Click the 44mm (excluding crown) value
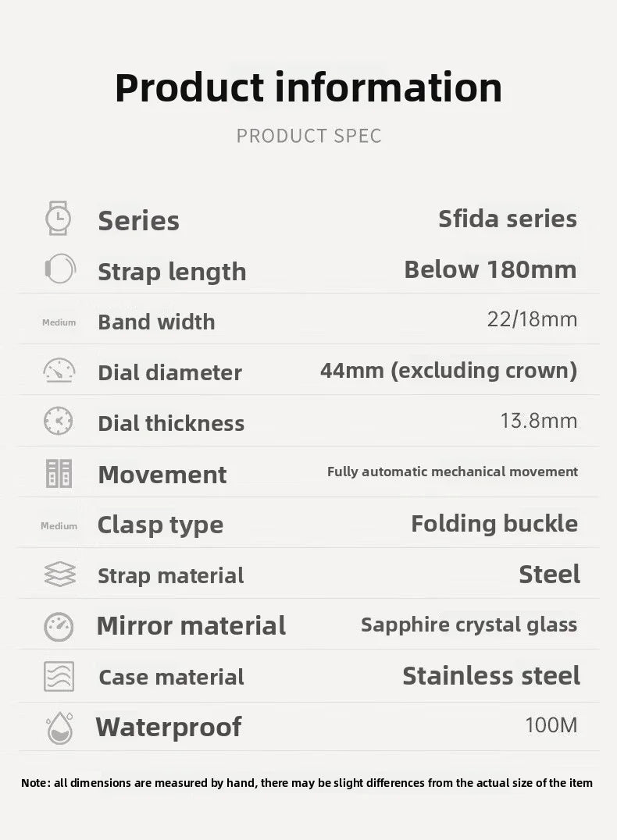The image size is (617, 840). click(x=448, y=370)
